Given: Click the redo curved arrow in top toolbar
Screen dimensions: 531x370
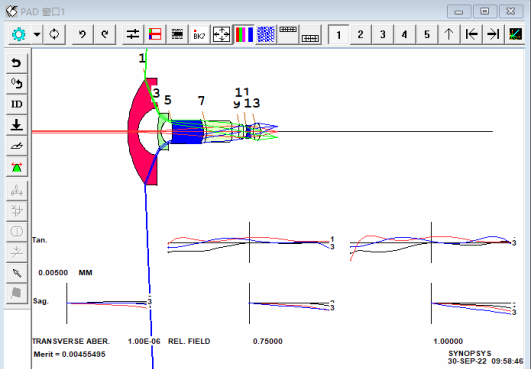Looking at the screenshot, I should 105,35.
